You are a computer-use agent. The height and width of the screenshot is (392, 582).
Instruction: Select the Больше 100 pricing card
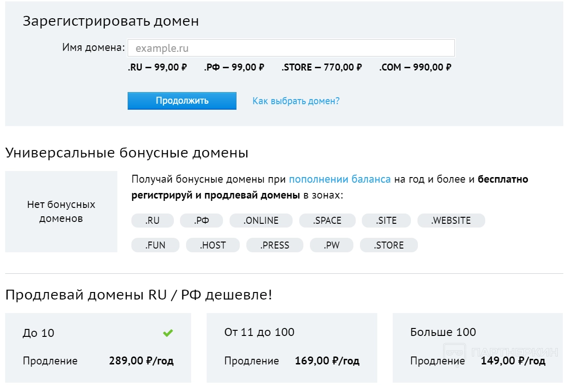pyautogui.click(x=477, y=348)
